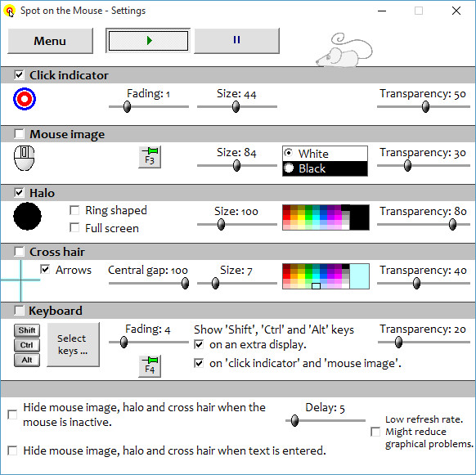Viewport: 476px width, 475px height.
Task: Click the Select keys button
Action: 73,344
